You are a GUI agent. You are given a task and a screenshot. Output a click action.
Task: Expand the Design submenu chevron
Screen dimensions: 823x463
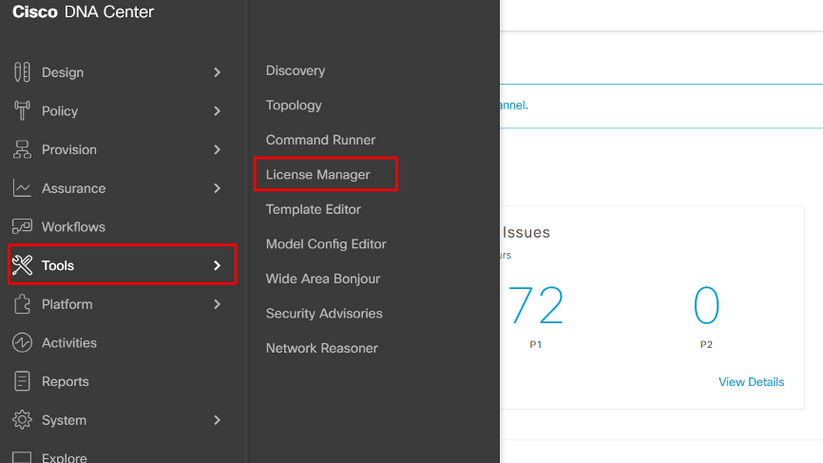pos(217,72)
